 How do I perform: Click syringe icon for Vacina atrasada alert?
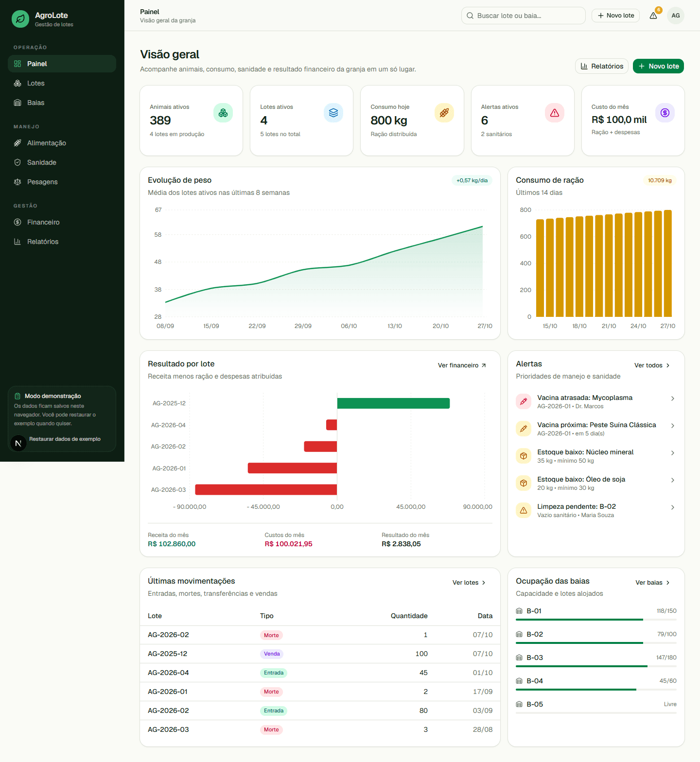(x=524, y=401)
